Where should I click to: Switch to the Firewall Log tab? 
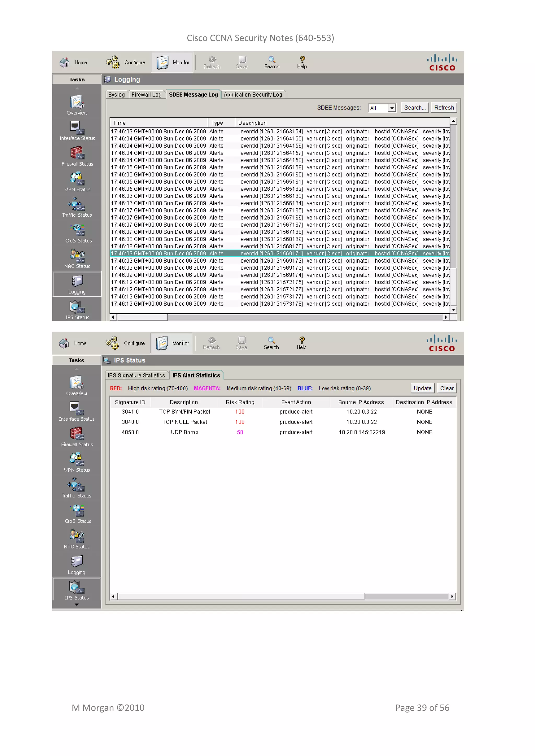click(147, 95)
